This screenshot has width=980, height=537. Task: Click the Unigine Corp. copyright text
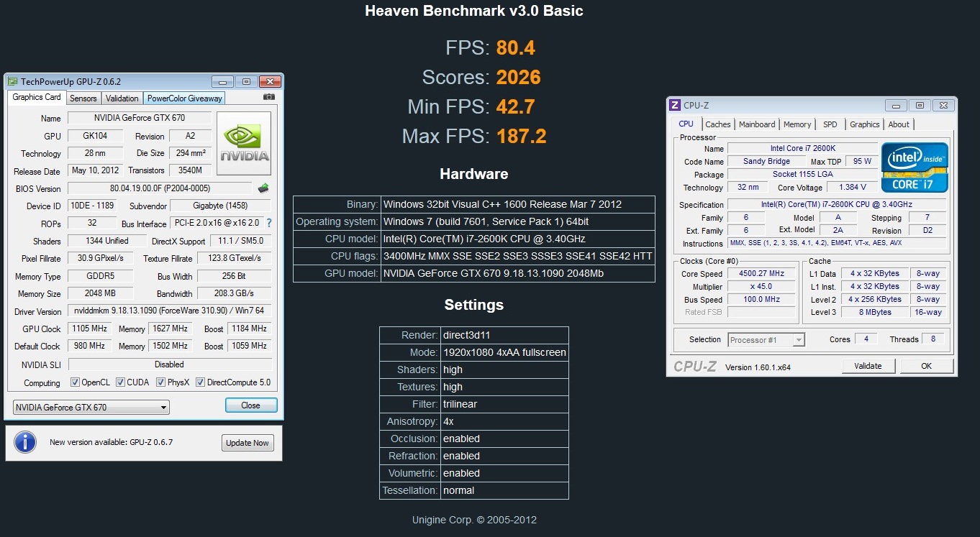pos(474,520)
